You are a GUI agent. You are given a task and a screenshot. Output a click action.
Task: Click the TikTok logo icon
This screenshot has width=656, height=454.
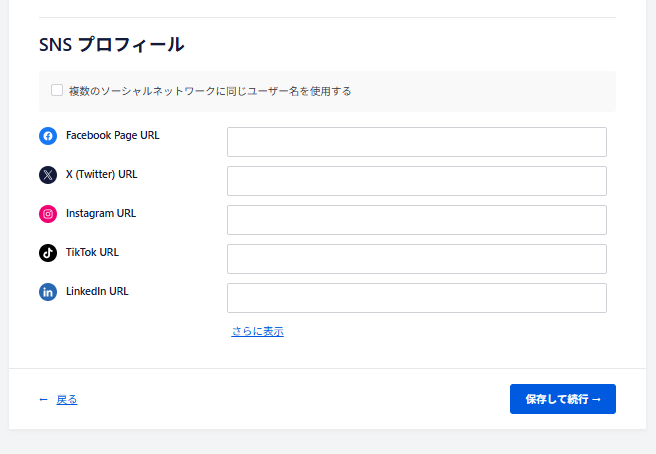coord(48,253)
